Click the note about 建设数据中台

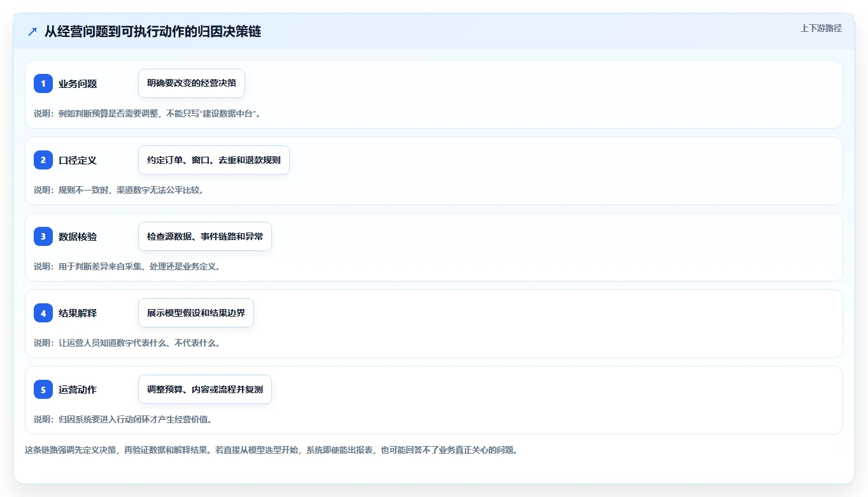(x=148, y=113)
